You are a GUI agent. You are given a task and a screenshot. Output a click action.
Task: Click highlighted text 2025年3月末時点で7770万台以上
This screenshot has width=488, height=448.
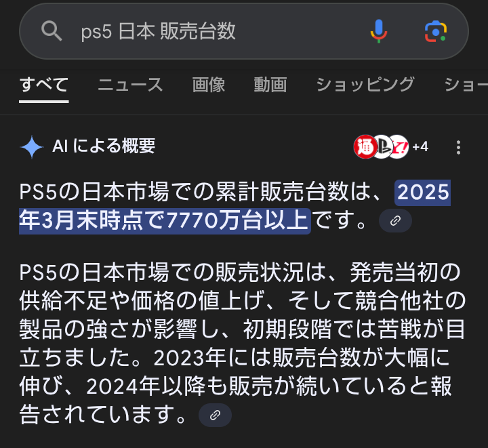tap(235, 207)
